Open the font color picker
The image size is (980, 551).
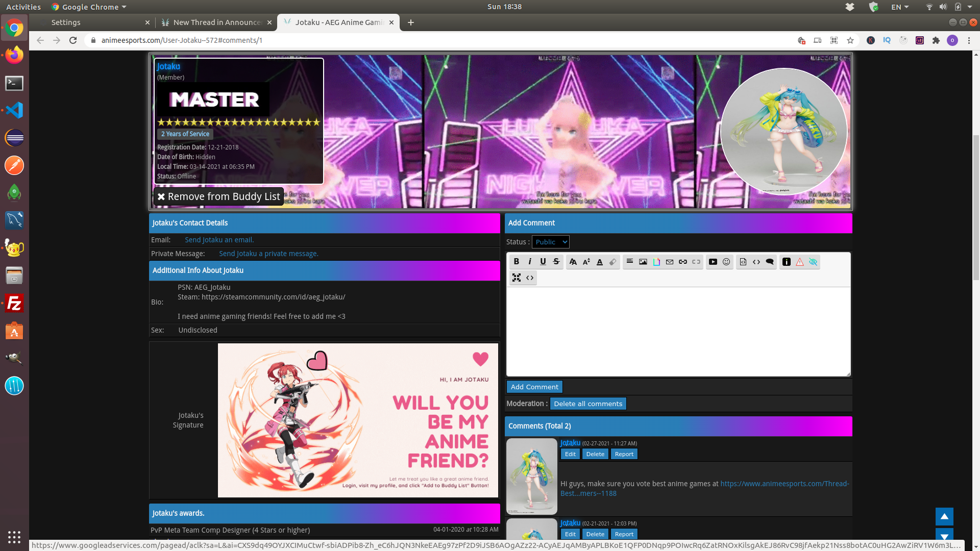[x=600, y=262]
